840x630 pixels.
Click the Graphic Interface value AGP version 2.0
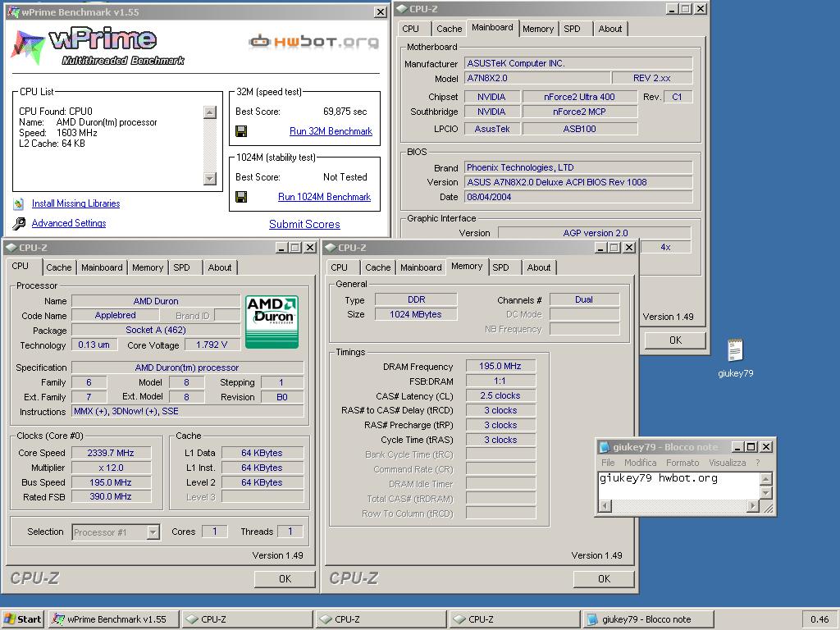[x=595, y=233]
